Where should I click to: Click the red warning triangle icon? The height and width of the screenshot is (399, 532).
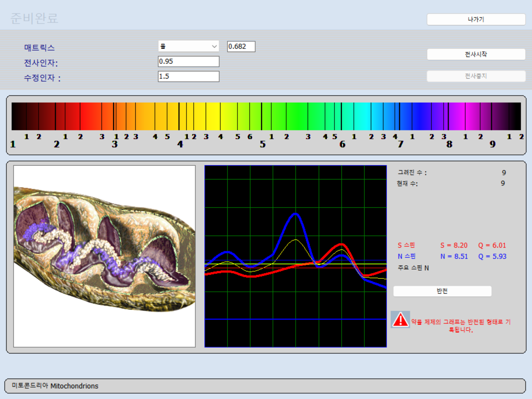tap(400, 320)
